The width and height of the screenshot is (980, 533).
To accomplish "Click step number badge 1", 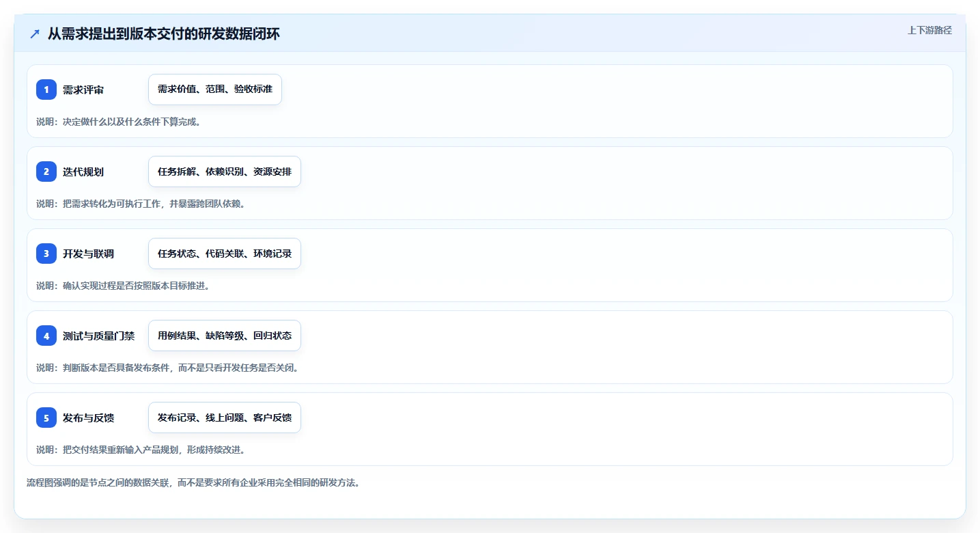I will [46, 90].
